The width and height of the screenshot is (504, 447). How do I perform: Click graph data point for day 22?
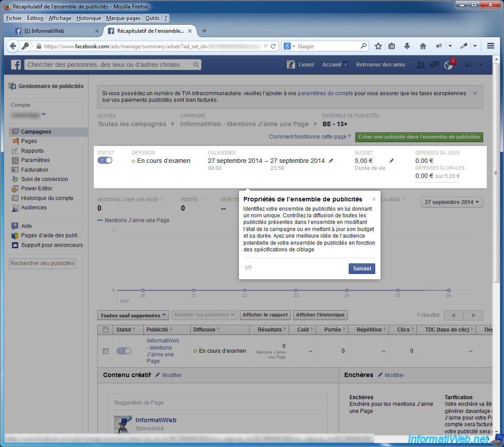245,290
